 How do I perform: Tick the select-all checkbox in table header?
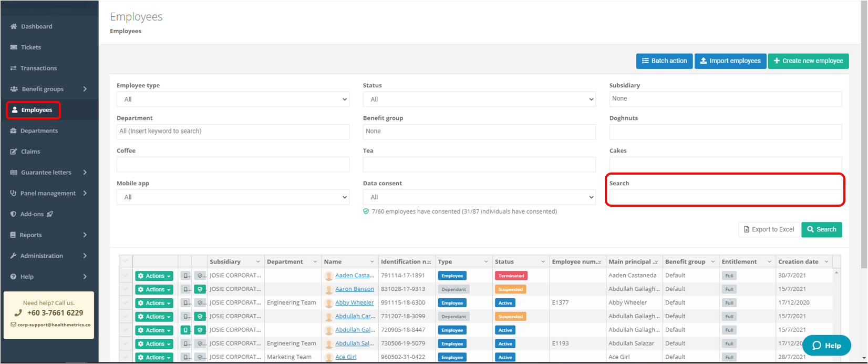(x=126, y=261)
